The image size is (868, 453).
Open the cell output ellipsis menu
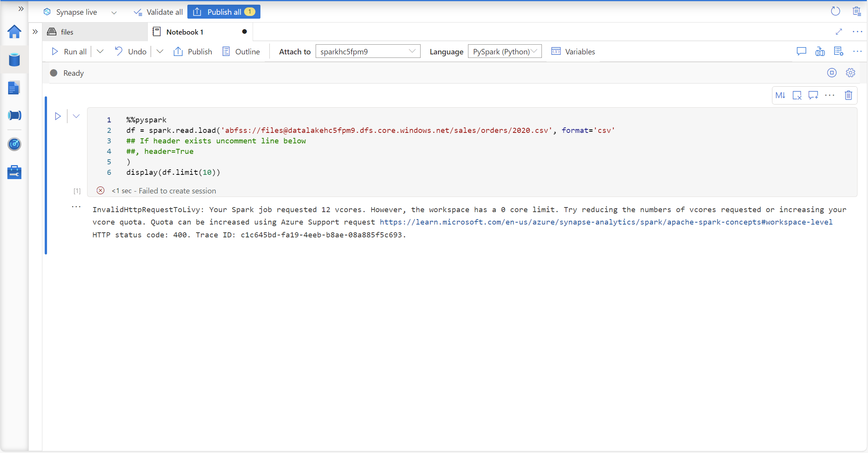76,207
